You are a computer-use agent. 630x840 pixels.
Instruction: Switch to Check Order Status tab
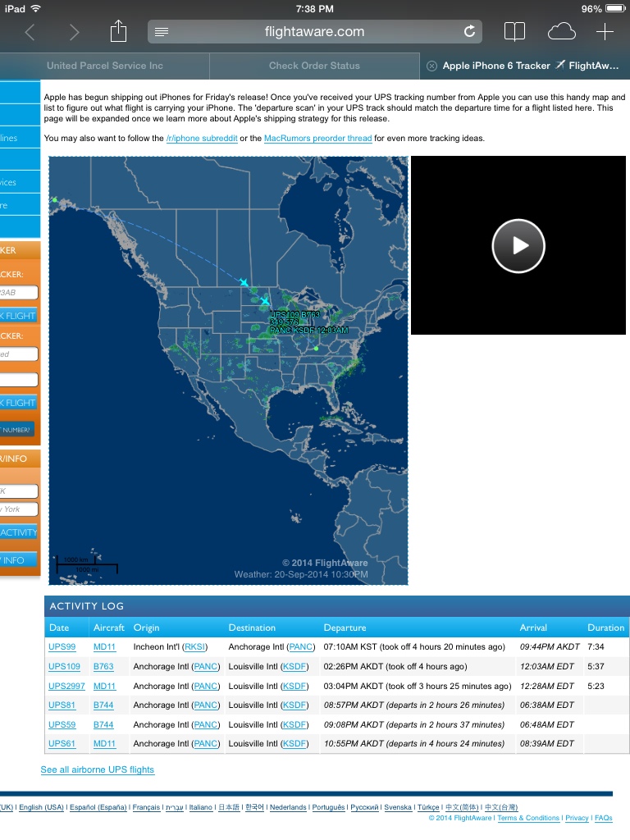[314, 66]
